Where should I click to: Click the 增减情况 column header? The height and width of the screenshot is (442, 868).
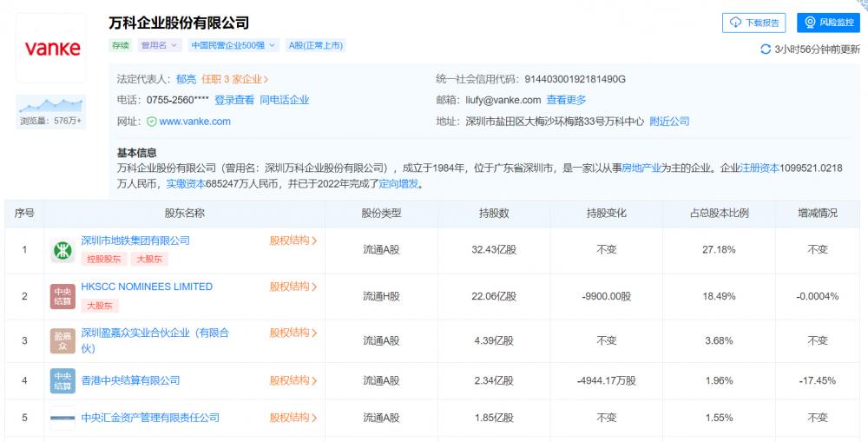tap(817, 214)
